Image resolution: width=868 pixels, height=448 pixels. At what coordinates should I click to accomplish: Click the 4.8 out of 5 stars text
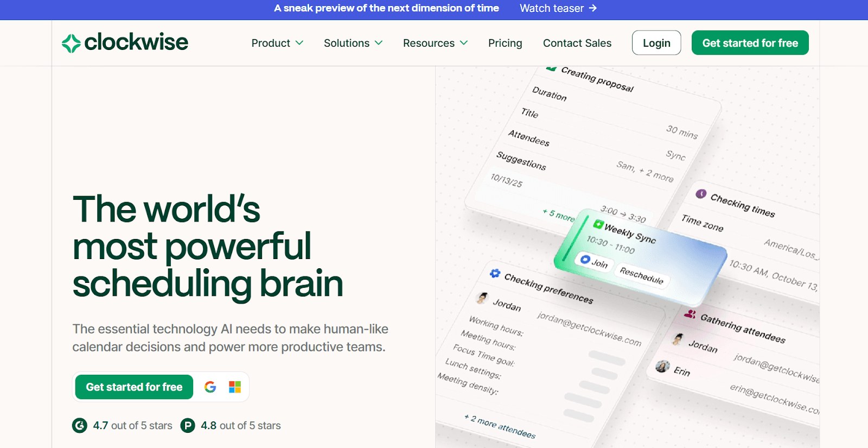pyautogui.click(x=241, y=425)
